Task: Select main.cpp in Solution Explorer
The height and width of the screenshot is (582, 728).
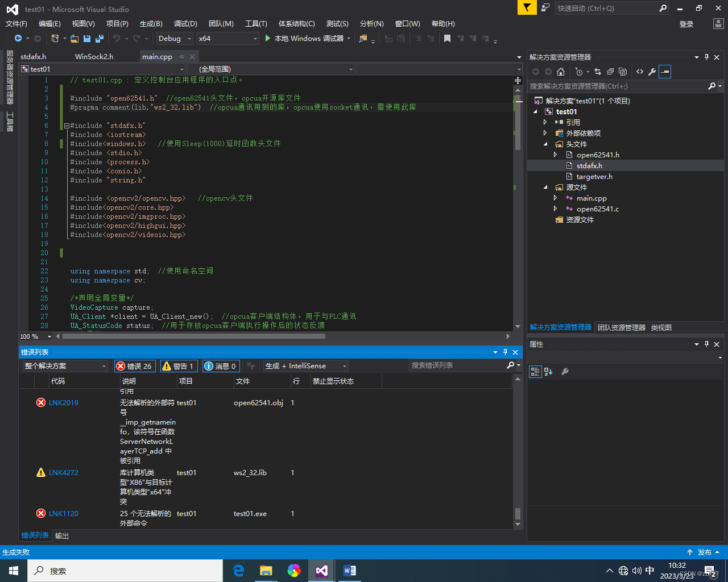Action: [591, 198]
